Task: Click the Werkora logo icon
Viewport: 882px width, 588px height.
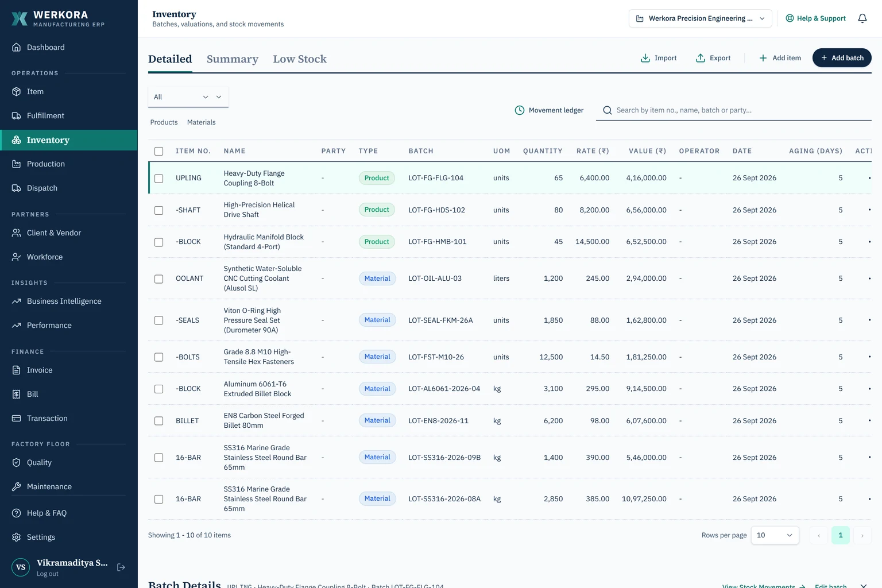Action: 20,18
